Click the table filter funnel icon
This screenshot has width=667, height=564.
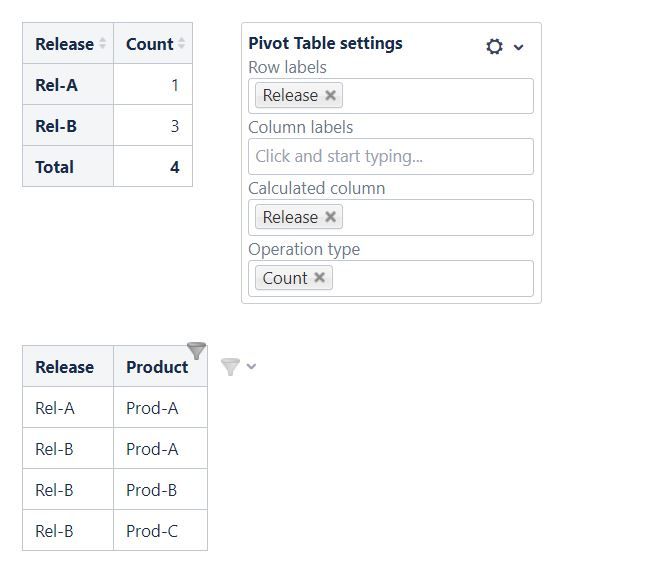coord(230,367)
